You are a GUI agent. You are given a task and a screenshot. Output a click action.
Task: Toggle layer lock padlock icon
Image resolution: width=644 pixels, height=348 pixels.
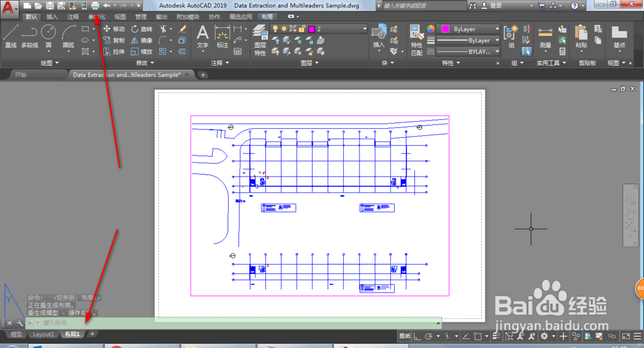coord(302,29)
